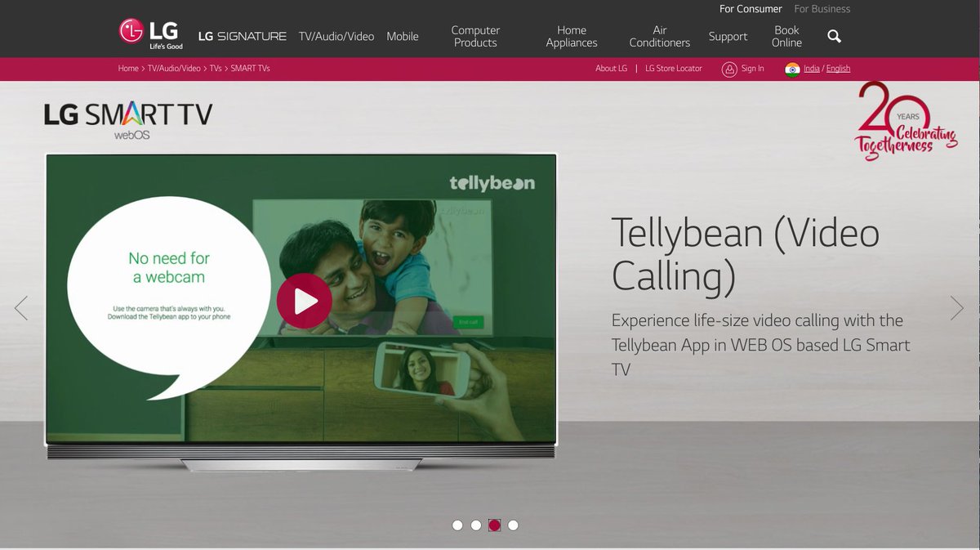Click the Experience life-size video calling description
This screenshot has width=980, height=550.
[761, 345]
